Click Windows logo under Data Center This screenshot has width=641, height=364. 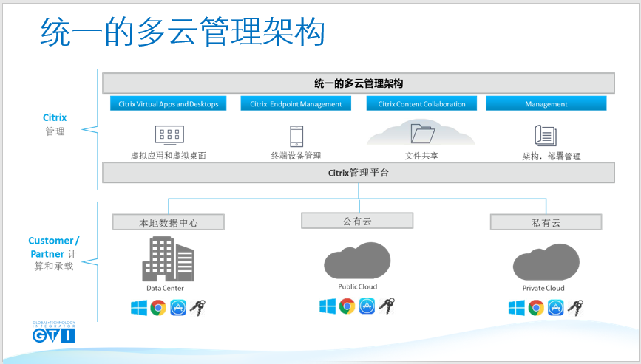(138, 308)
